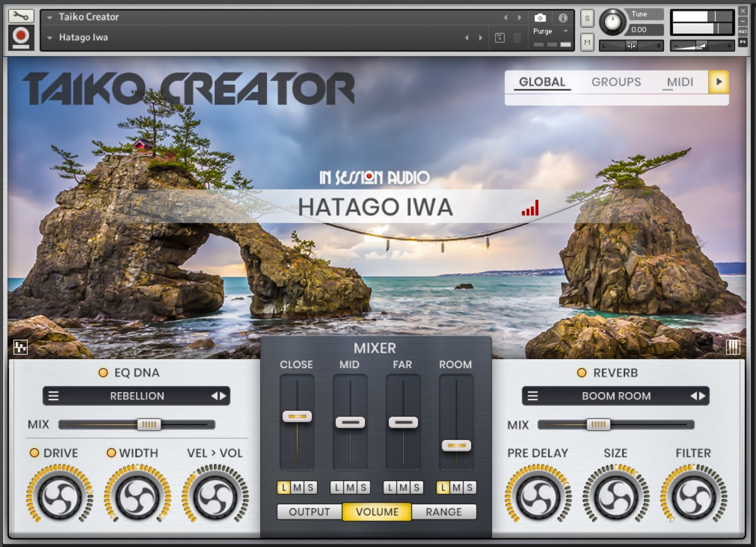Enable or disable the DRIVE LED
The height and width of the screenshot is (547, 756).
pyautogui.click(x=35, y=452)
